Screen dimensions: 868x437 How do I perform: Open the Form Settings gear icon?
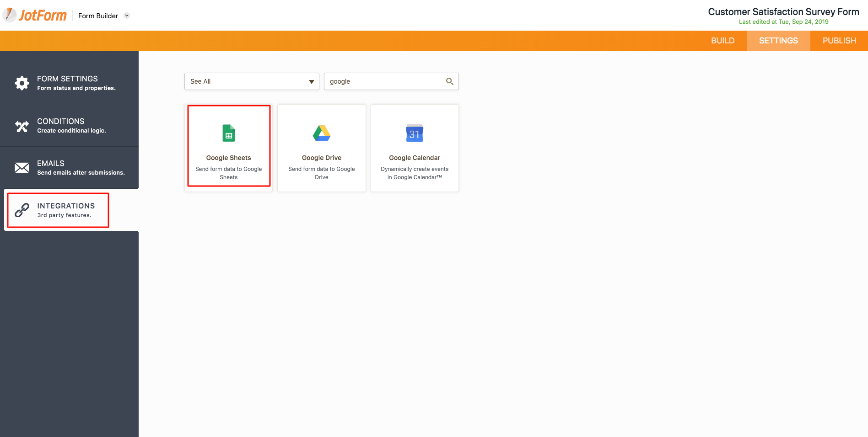tap(22, 83)
